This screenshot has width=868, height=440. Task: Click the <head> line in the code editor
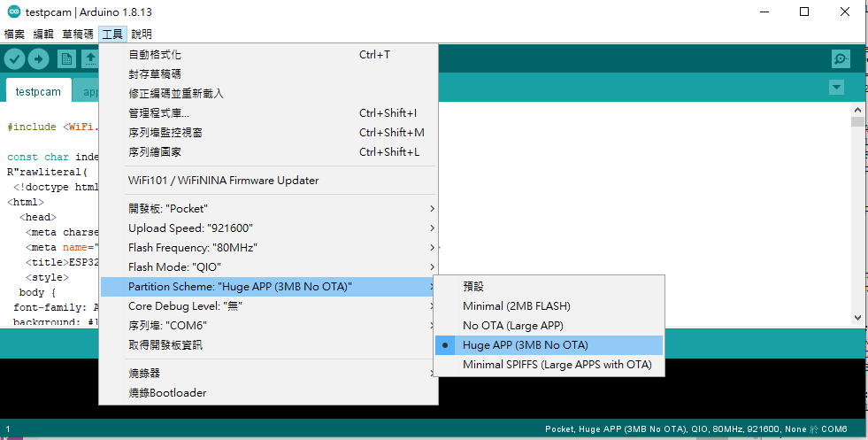tap(38, 217)
